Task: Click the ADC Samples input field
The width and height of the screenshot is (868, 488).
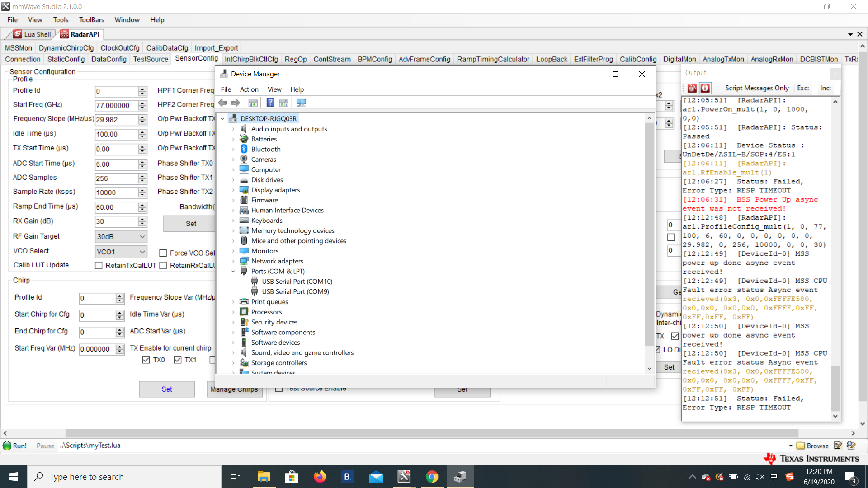Action: tap(116, 178)
